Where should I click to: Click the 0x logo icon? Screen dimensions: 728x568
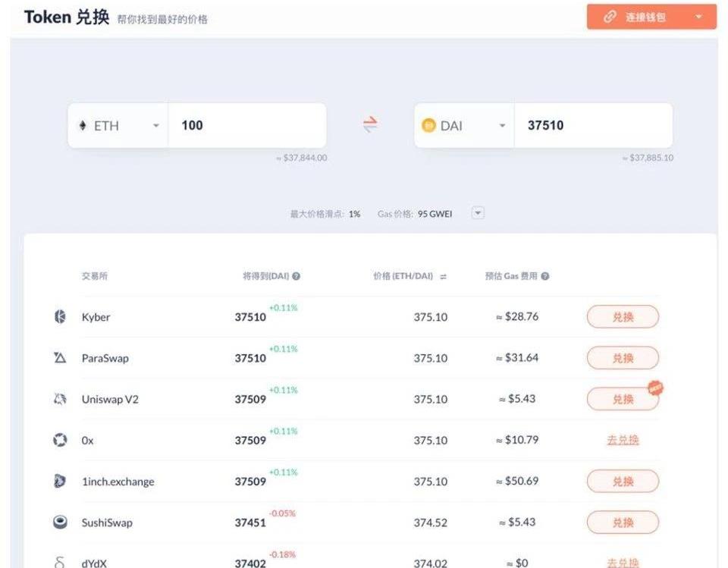pyautogui.click(x=60, y=440)
